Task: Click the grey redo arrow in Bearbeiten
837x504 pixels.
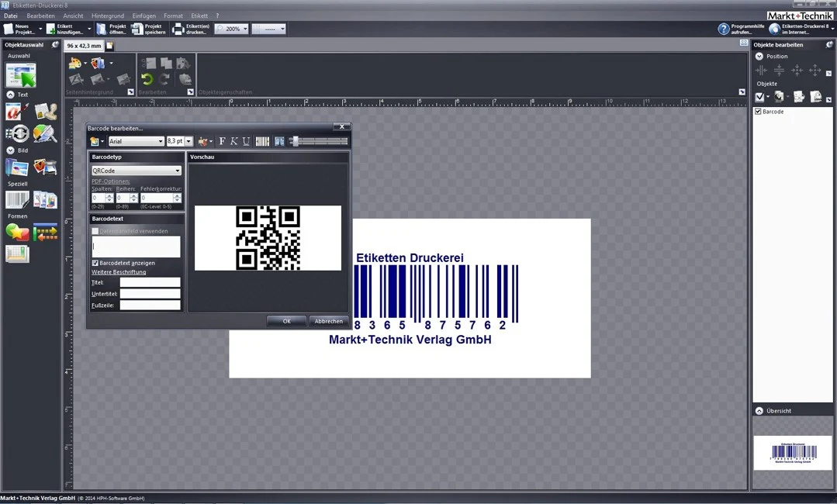Action: click(165, 79)
